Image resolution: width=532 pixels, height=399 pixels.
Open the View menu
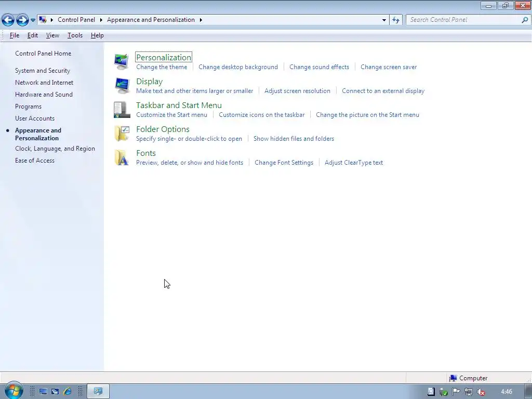[x=52, y=35]
